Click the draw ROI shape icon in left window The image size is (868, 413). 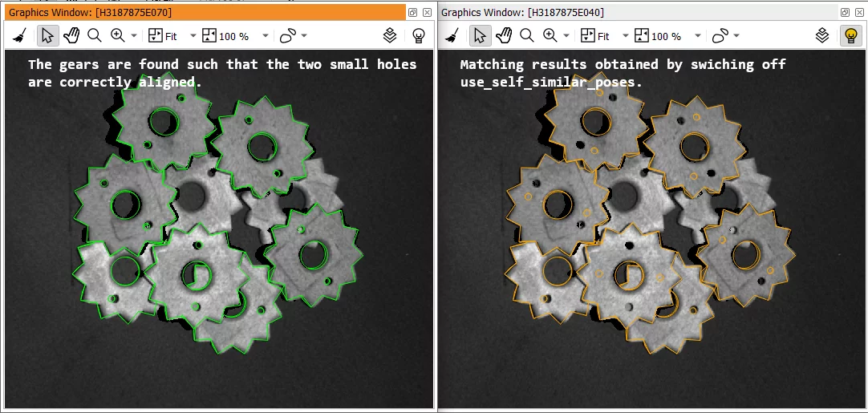click(x=287, y=36)
